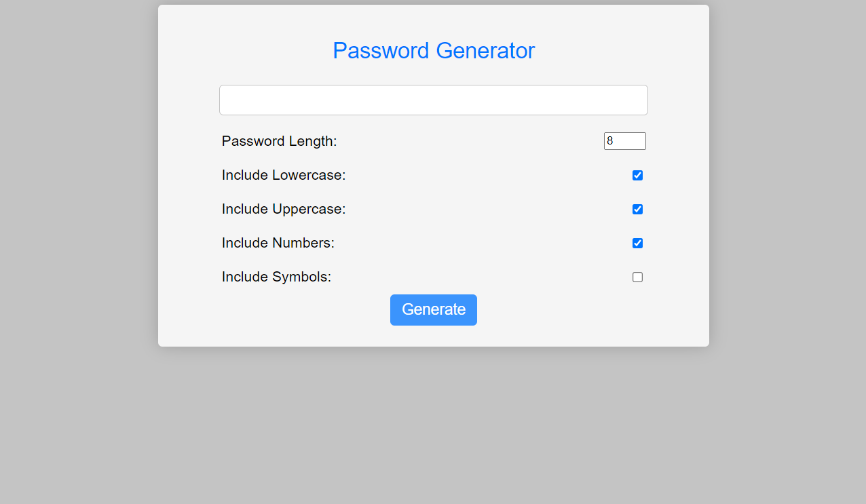Focus the empty generated password field
This screenshot has height=504, width=866.
pos(433,100)
